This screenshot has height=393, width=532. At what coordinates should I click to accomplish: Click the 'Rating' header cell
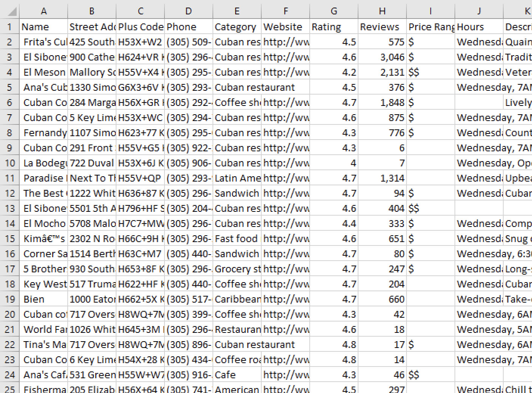(334, 27)
